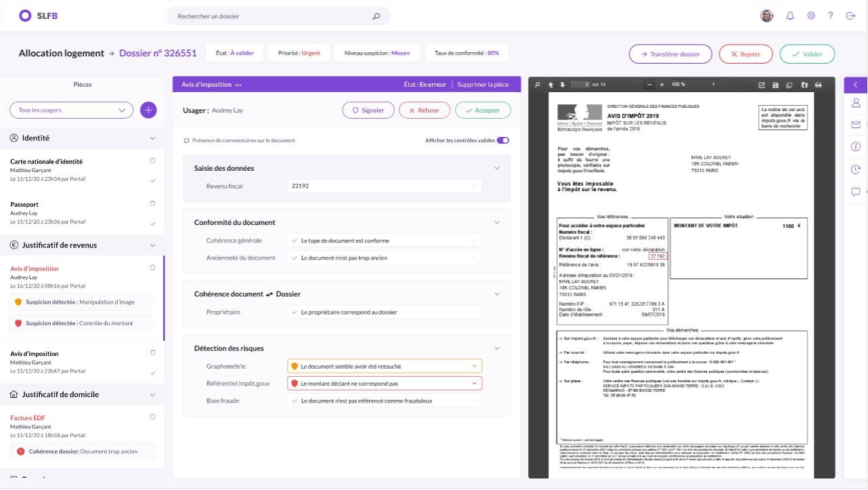This screenshot has height=490, width=868.
Task: Toggle the Afficher les contrôles valides switch
Action: [x=503, y=140]
